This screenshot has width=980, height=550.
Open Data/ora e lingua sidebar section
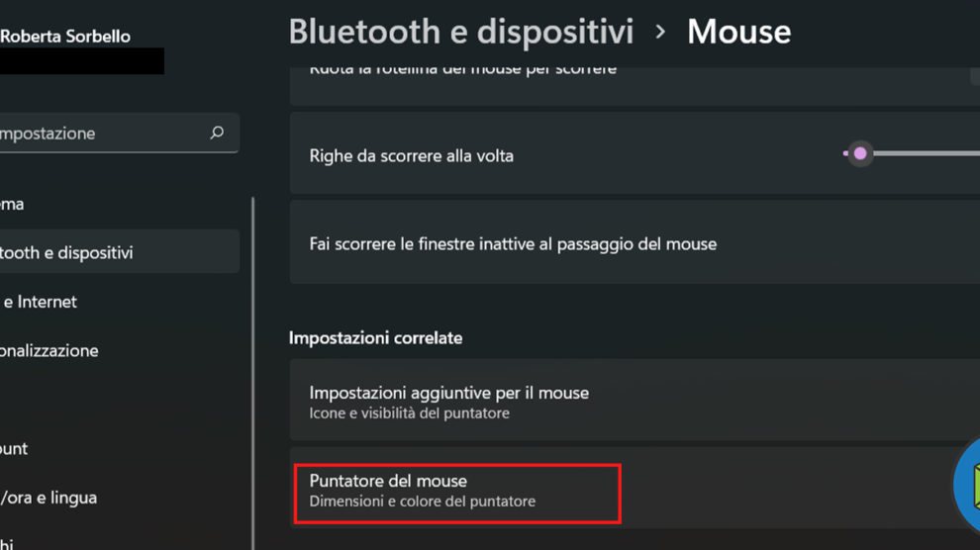click(x=49, y=498)
